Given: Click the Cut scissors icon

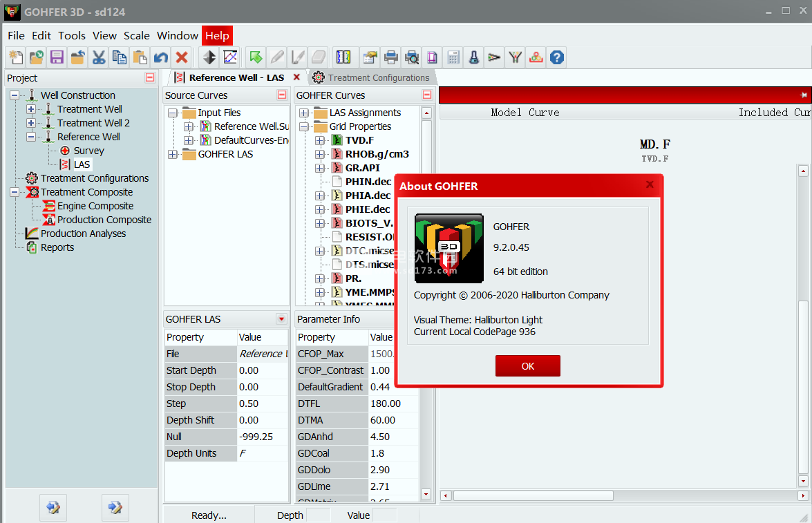Looking at the screenshot, I should (x=98, y=57).
